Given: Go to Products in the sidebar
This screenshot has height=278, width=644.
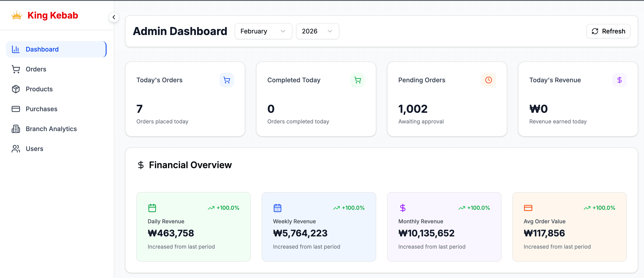Looking at the screenshot, I should coord(39,89).
